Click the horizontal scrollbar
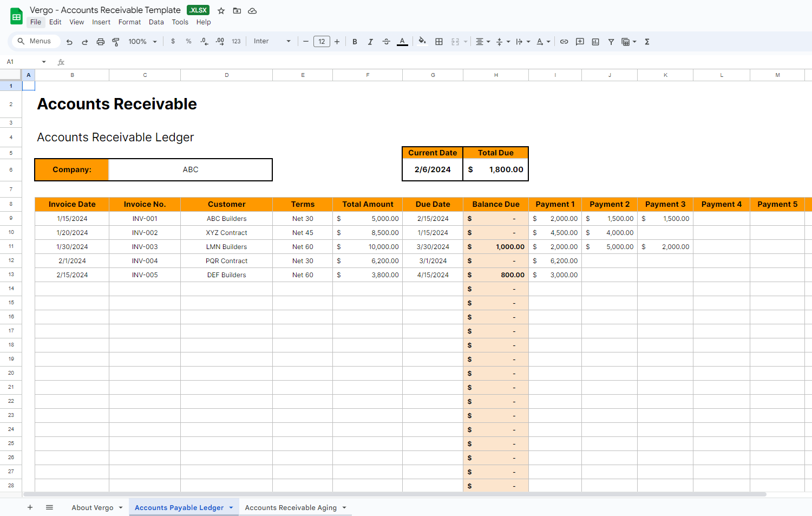 [x=395, y=494]
